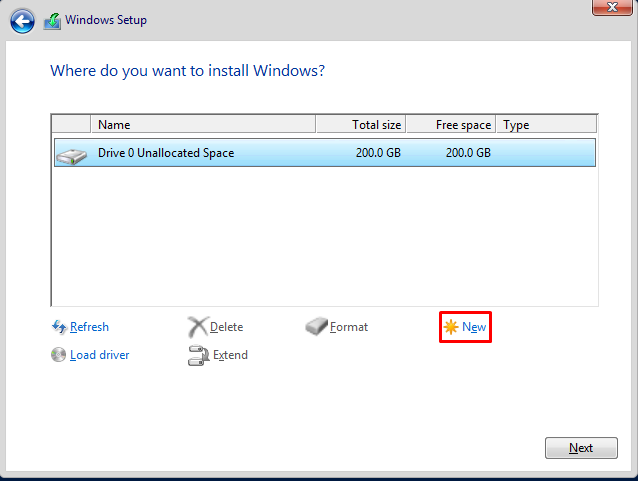This screenshot has height=481, width=638.
Task: Proceed with the Next button
Action: click(x=581, y=448)
